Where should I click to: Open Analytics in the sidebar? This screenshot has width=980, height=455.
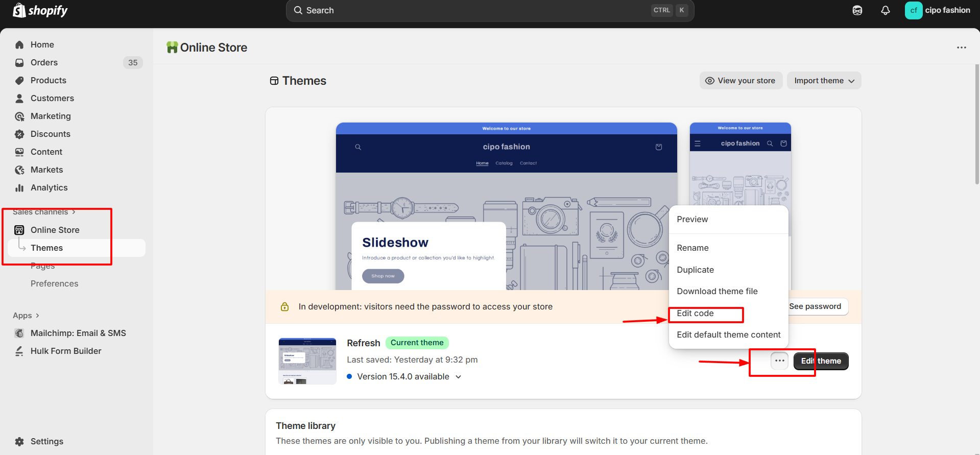49,187
